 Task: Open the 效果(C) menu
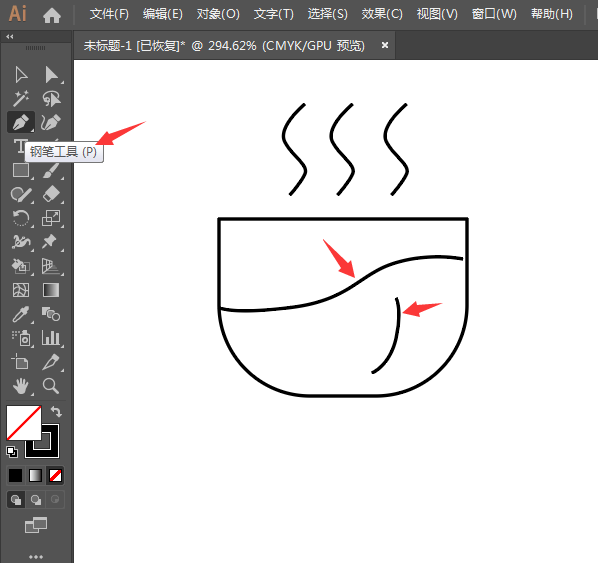(382, 14)
